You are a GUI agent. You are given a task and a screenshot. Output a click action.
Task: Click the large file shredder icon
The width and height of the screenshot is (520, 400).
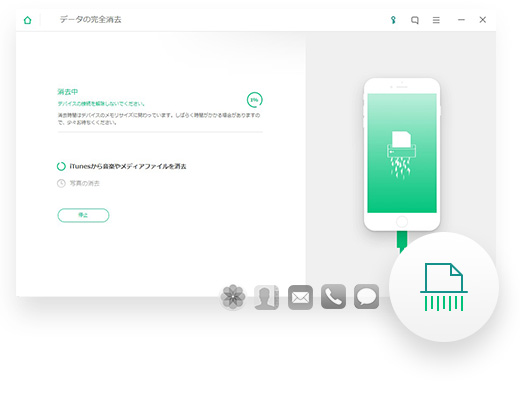[444, 287]
